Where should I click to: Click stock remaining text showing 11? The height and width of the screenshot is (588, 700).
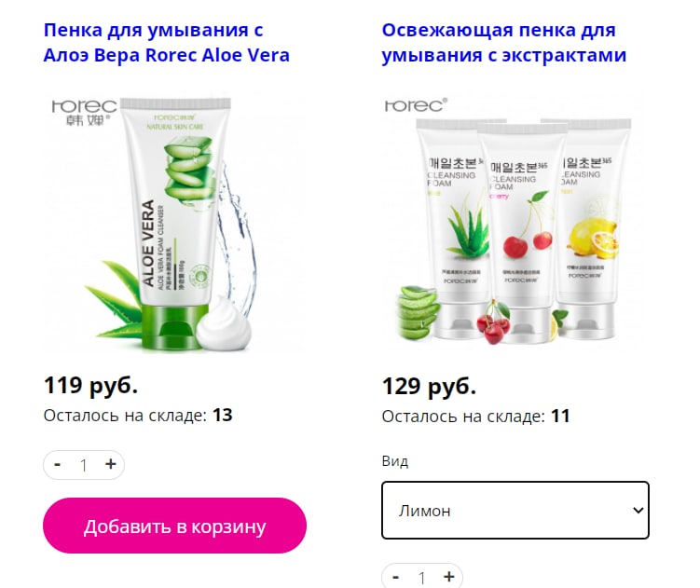coord(476,417)
